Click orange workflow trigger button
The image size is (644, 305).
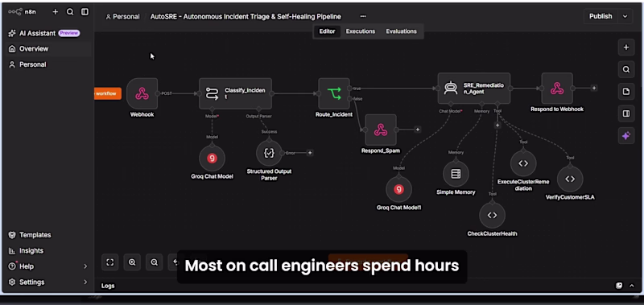coord(108,93)
